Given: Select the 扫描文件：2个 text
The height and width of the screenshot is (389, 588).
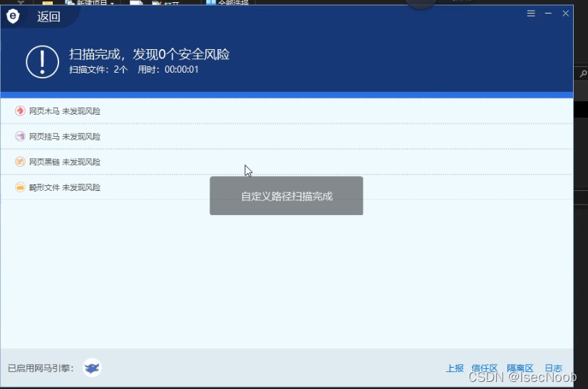Looking at the screenshot, I should (98, 69).
